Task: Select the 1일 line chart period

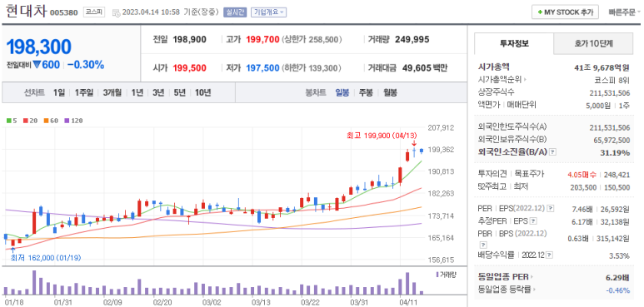Action: point(58,92)
